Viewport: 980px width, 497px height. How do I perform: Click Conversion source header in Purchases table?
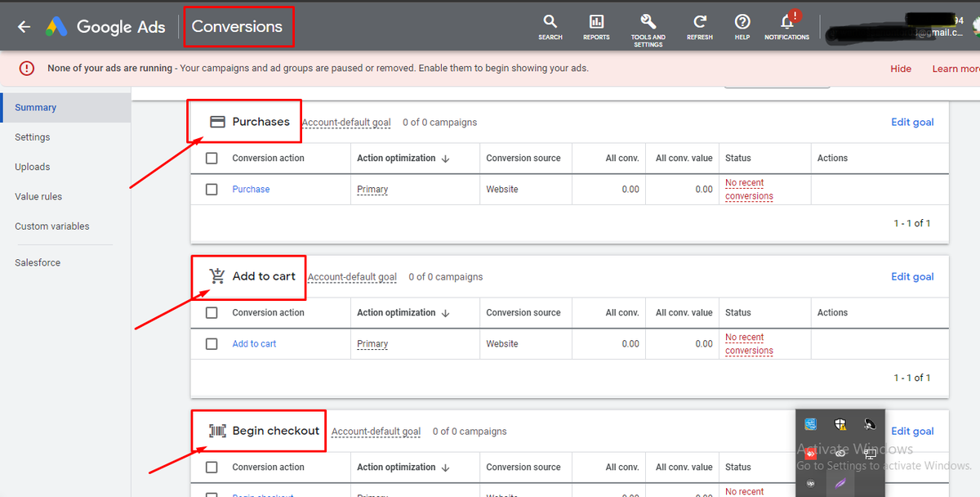523,158
